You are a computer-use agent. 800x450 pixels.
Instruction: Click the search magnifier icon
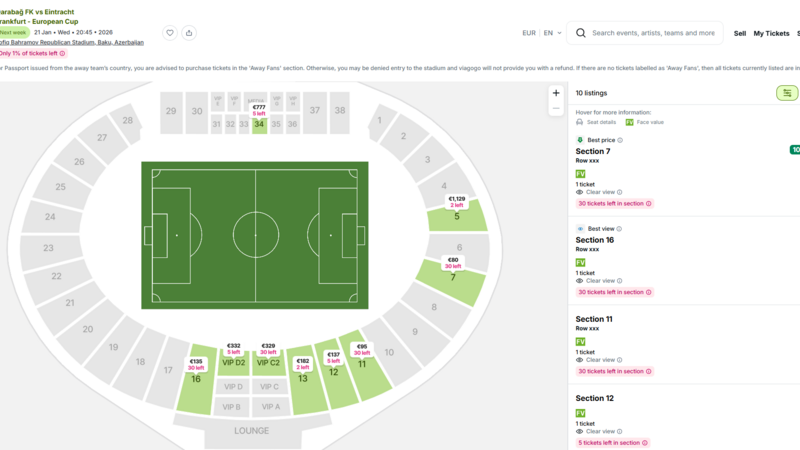[581, 33]
